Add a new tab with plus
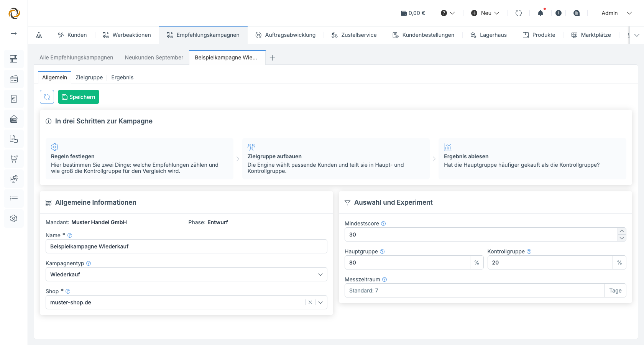Image resolution: width=644 pixels, height=345 pixels. [x=273, y=58]
